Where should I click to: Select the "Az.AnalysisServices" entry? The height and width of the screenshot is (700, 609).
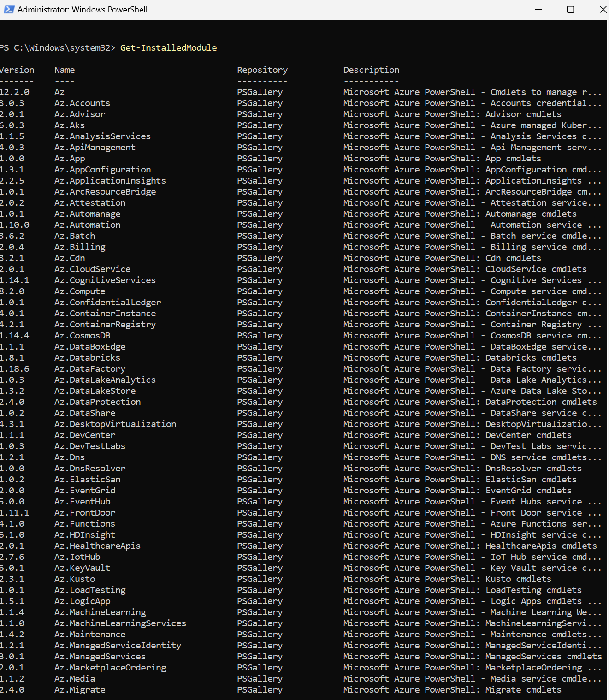tap(102, 136)
